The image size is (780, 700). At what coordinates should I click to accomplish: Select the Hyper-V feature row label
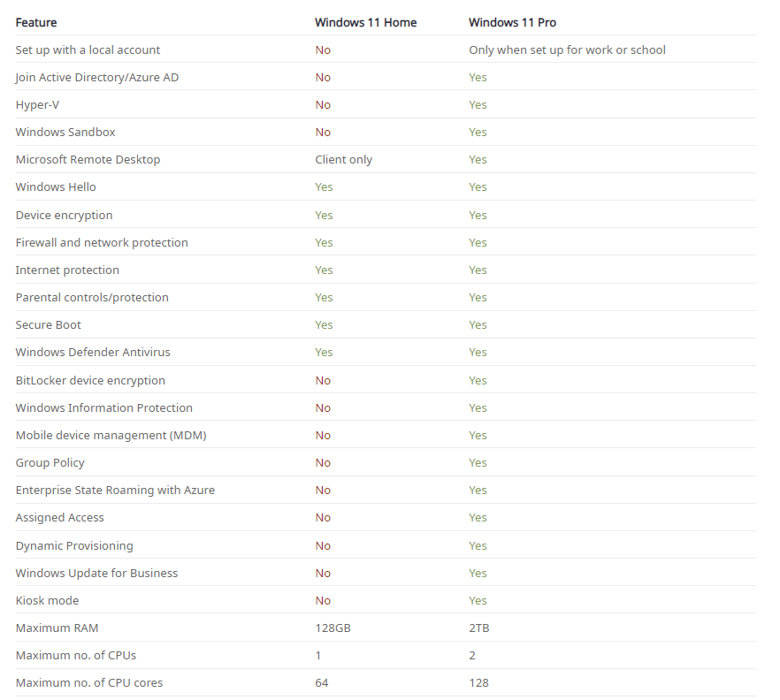click(x=37, y=105)
